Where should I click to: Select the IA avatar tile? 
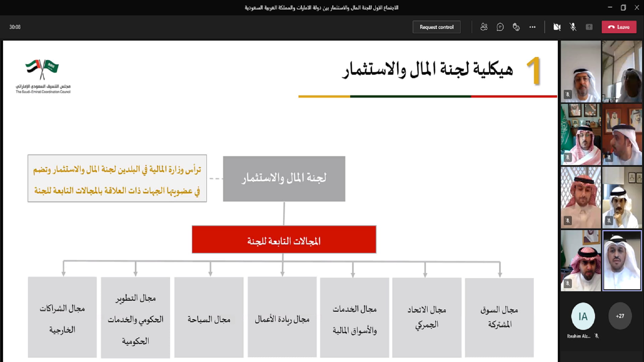click(583, 315)
